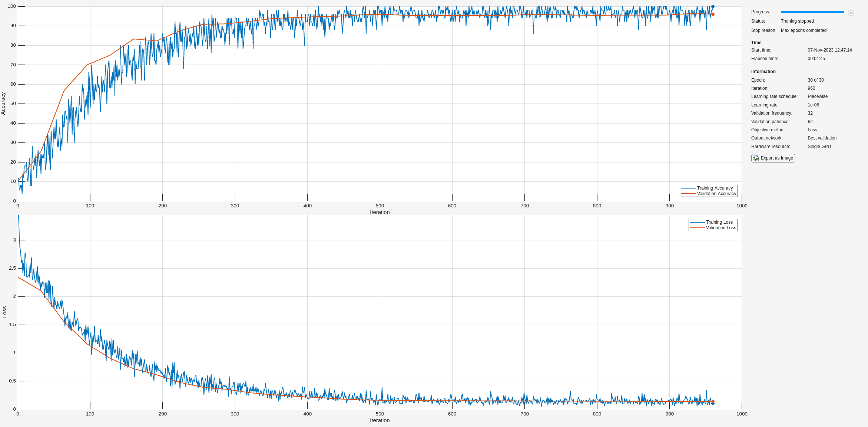Image resolution: width=868 pixels, height=427 pixels.
Task: Click epoch value '30 of 30'
Action: tap(816, 80)
